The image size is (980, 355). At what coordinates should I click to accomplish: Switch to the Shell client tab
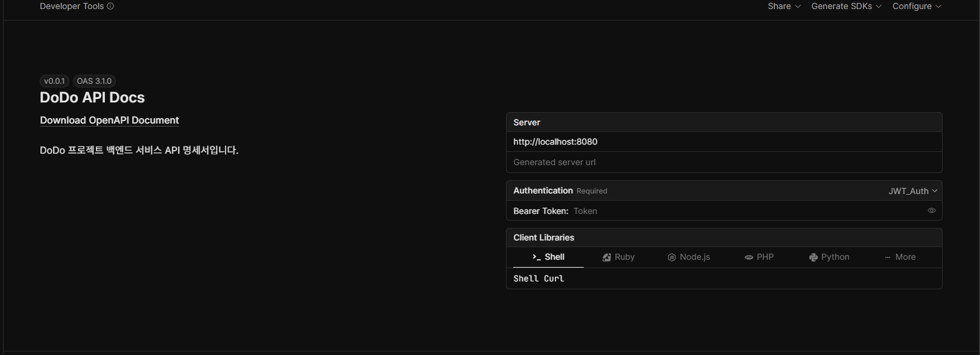(x=548, y=257)
